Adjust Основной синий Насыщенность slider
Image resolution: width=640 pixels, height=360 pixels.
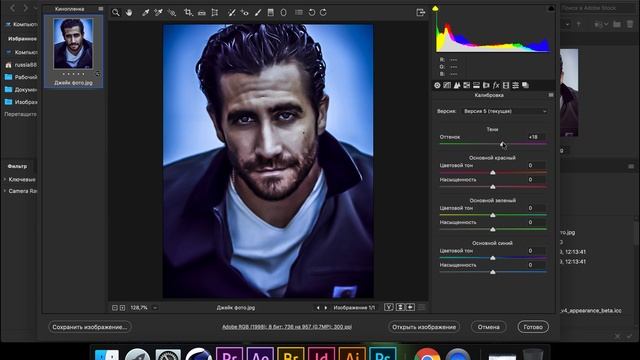coord(493,272)
